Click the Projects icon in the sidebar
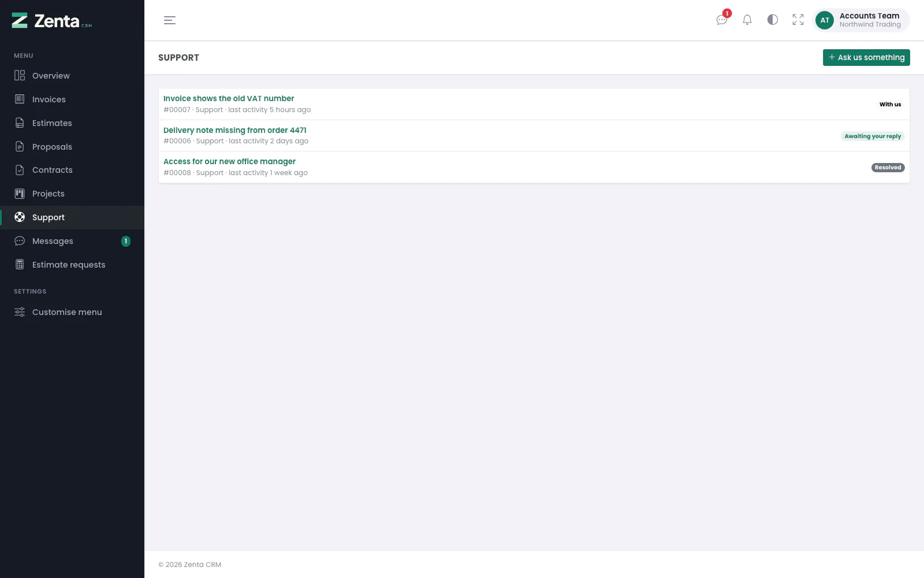 (x=20, y=194)
